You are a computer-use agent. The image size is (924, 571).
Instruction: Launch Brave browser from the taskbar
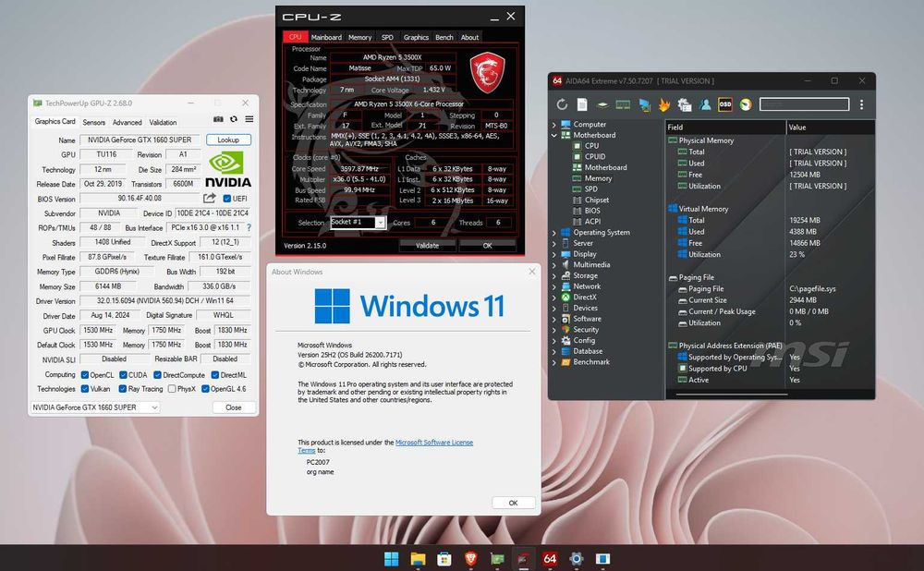pyautogui.click(x=471, y=558)
